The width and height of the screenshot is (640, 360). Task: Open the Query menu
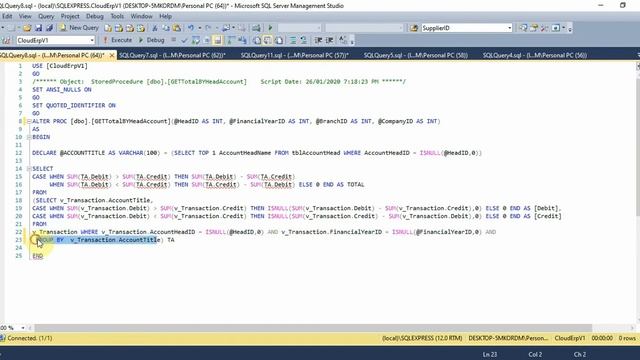click(46, 16)
